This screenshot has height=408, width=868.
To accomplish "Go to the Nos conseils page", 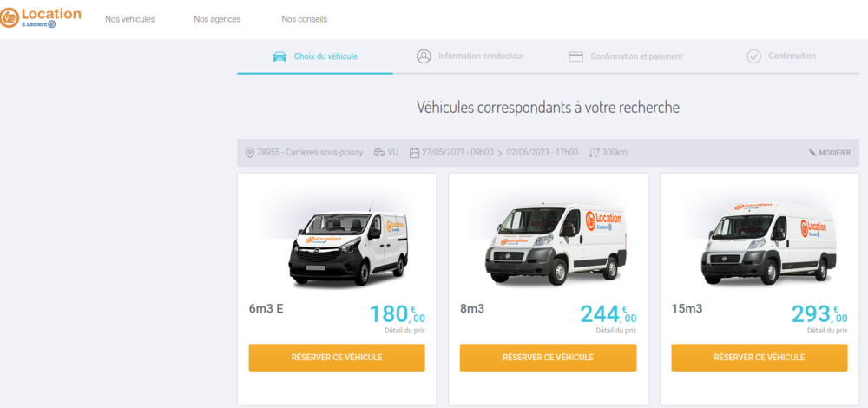I will (305, 19).
